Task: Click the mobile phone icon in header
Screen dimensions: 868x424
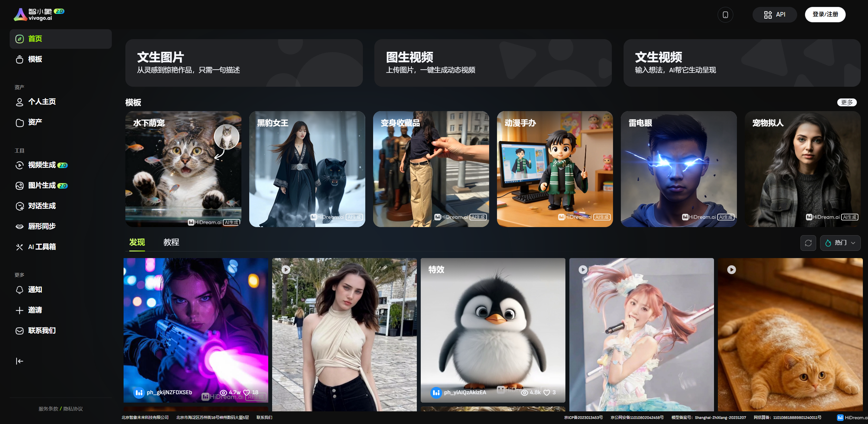Action: point(725,15)
